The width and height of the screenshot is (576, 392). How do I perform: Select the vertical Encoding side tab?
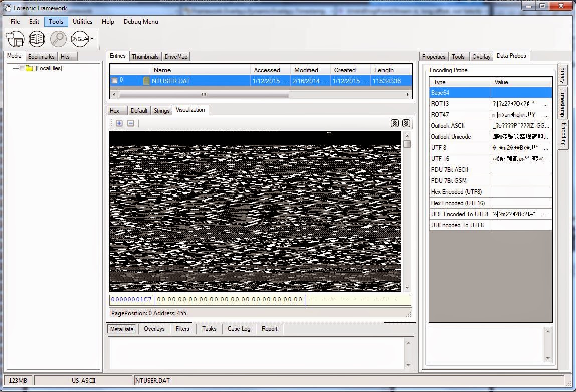(563, 134)
